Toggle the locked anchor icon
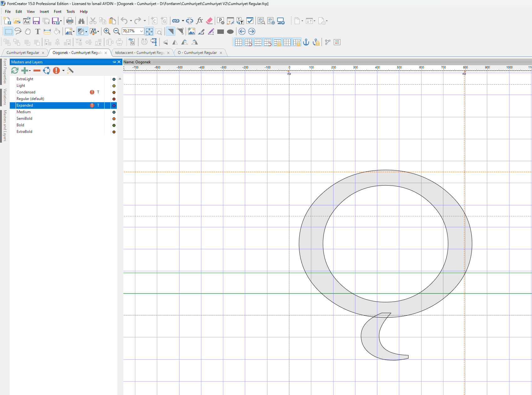Viewport: 532px width, 395px height. 316,42
